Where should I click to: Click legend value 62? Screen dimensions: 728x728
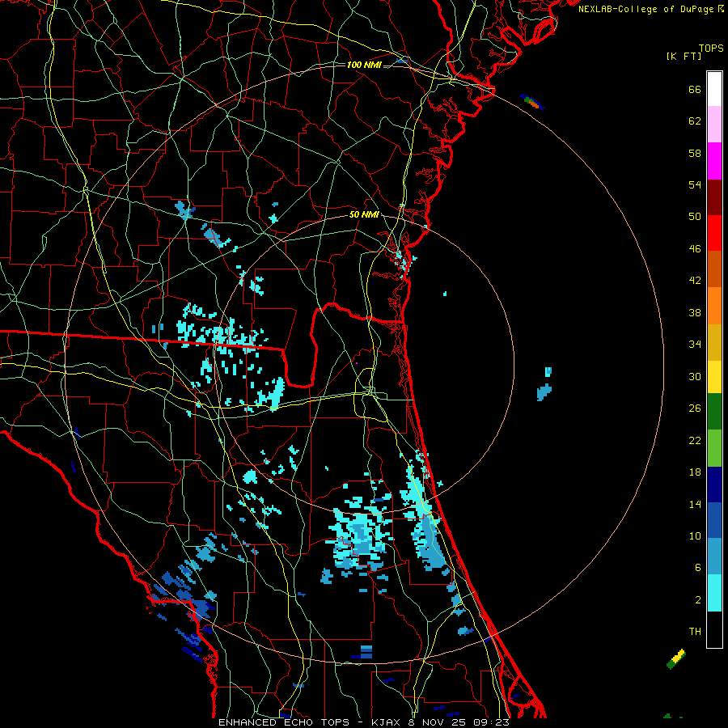point(695,121)
